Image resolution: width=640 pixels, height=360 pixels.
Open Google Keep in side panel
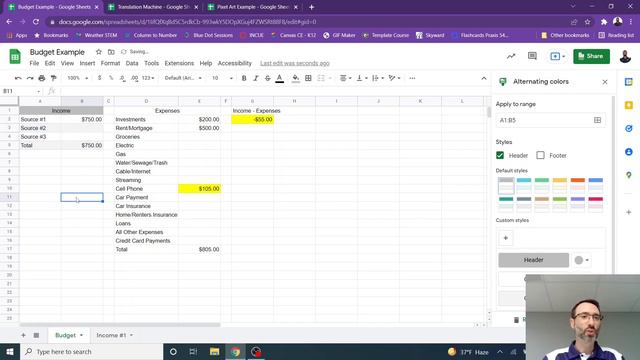tap(629, 105)
